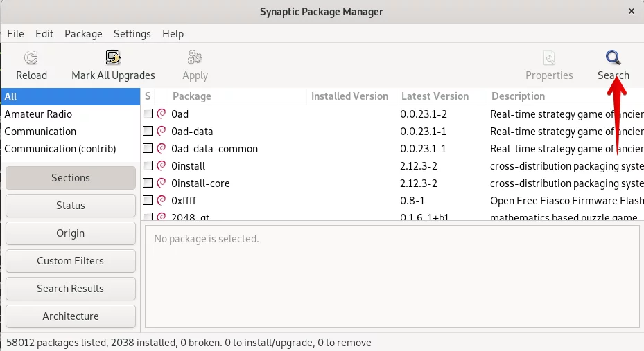The width and height of the screenshot is (644, 351).
Task: Sort by the Installed Version column header
Action: [x=351, y=96]
